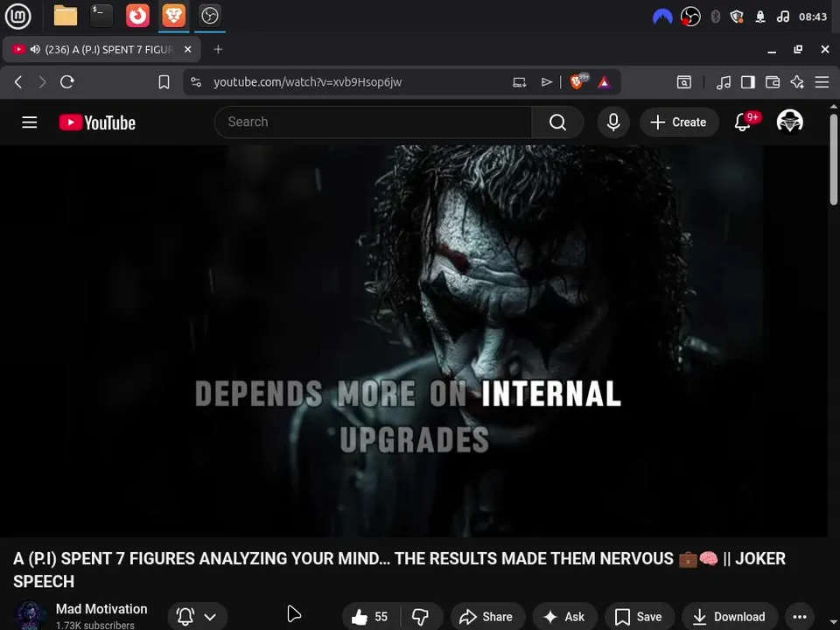The image size is (840, 630).
Task: Open the Ask AI button
Action: [564, 617]
